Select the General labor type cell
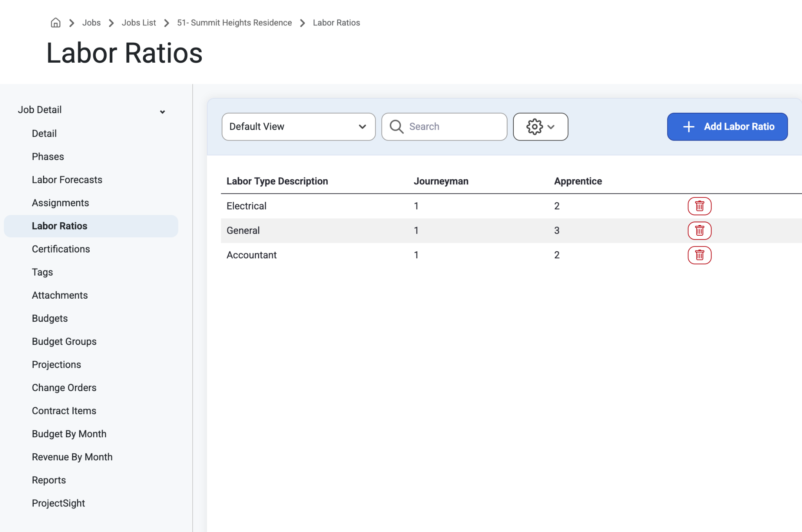 [x=243, y=231]
